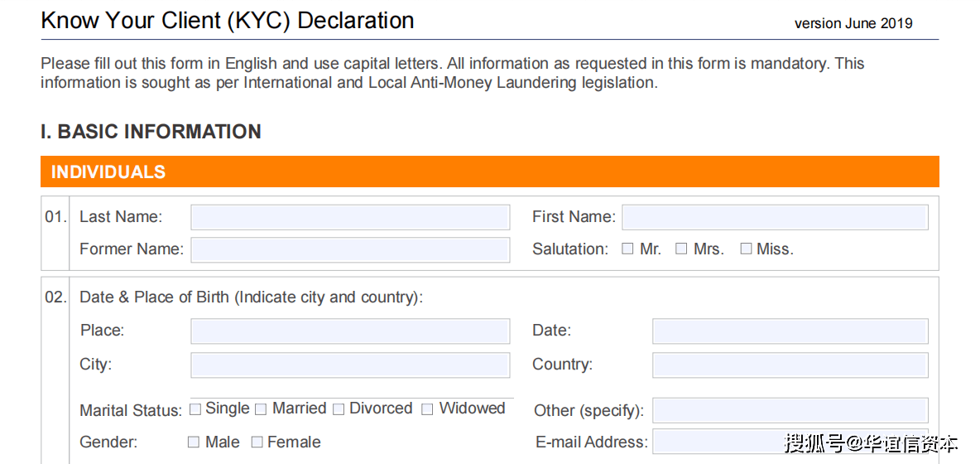Focus the First Name text field
This screenshot has width=980, height=464.
[775, 217]
